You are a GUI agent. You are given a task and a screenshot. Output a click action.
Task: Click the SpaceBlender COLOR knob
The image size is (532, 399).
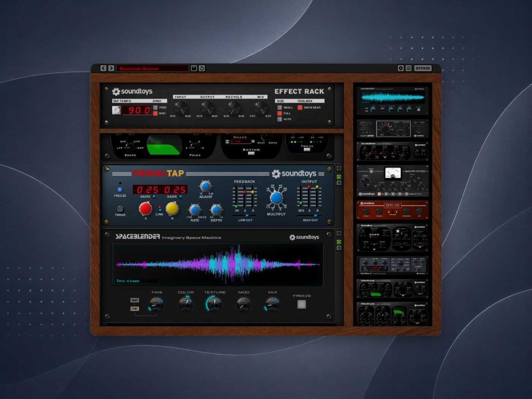point(185,304)
